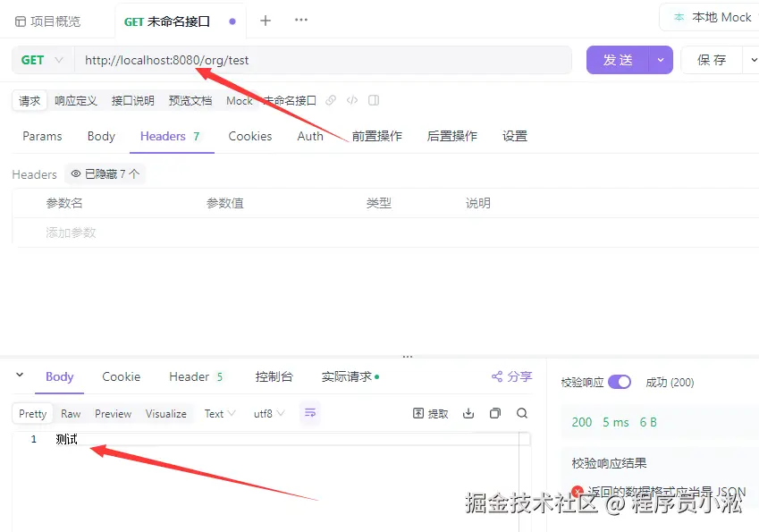Image resolution: width=759 pixels, height=532 pixels.
Task: Switch to the 请求 view
Action: [x=30, y=101]
